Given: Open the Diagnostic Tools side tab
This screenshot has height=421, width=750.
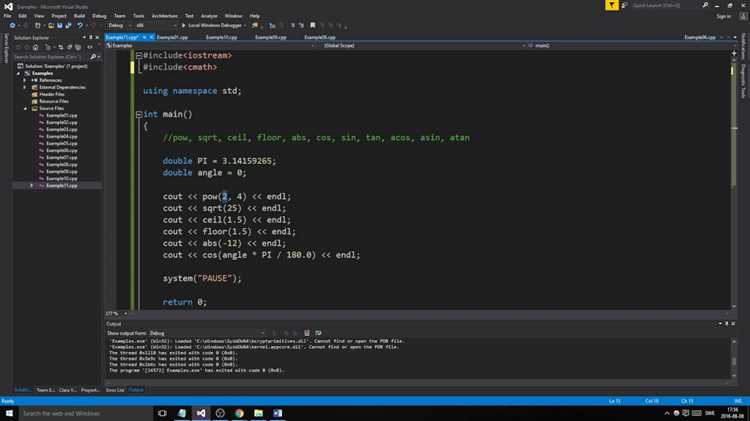Looking at the screenshot, I should coord(743,81).
